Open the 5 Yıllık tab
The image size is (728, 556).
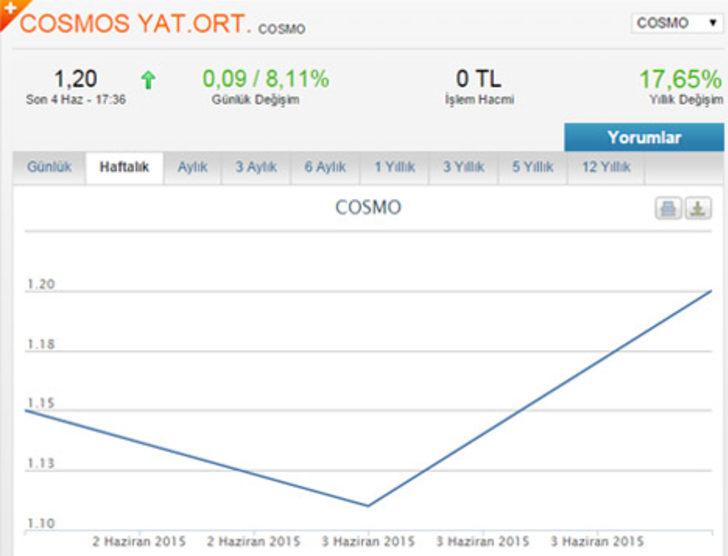532,168
